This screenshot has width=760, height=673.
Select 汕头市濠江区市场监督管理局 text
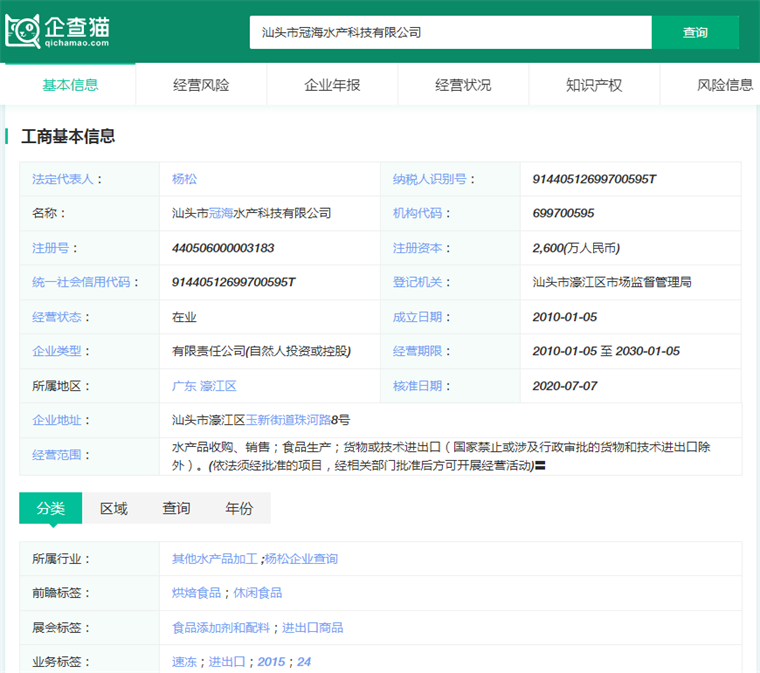point(612,282)
